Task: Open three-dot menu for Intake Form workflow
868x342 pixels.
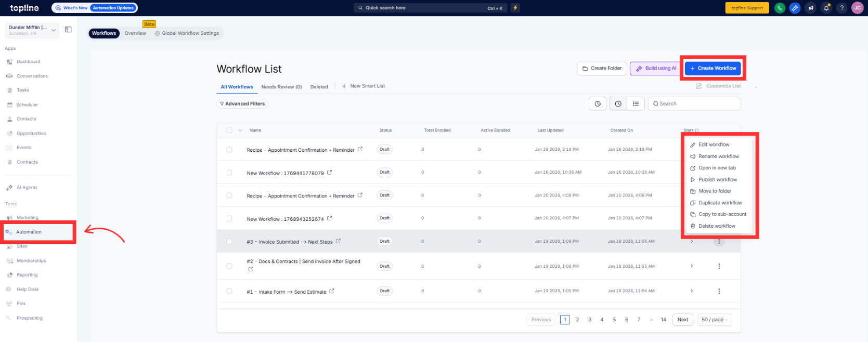Action: (x=719, y=291)
